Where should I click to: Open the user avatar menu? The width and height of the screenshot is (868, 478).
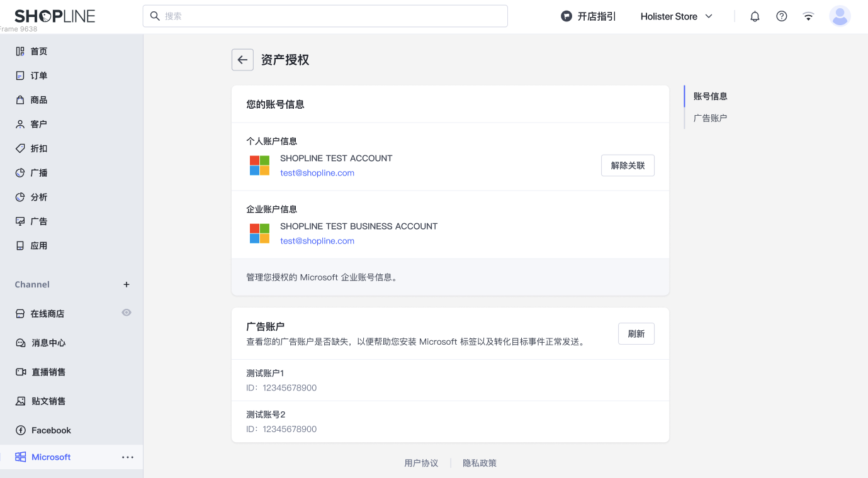(x=840, y=16)
